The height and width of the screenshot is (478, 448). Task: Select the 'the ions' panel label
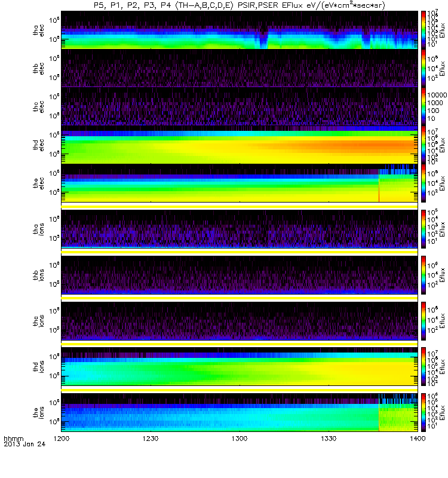[x=38, y=412]
